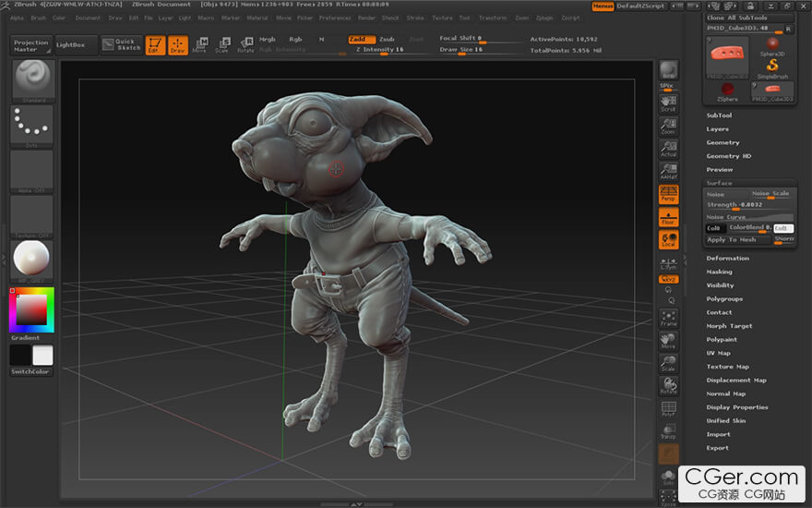
Task: Expand the Geometry HD sub-palette
Action: 729,156
